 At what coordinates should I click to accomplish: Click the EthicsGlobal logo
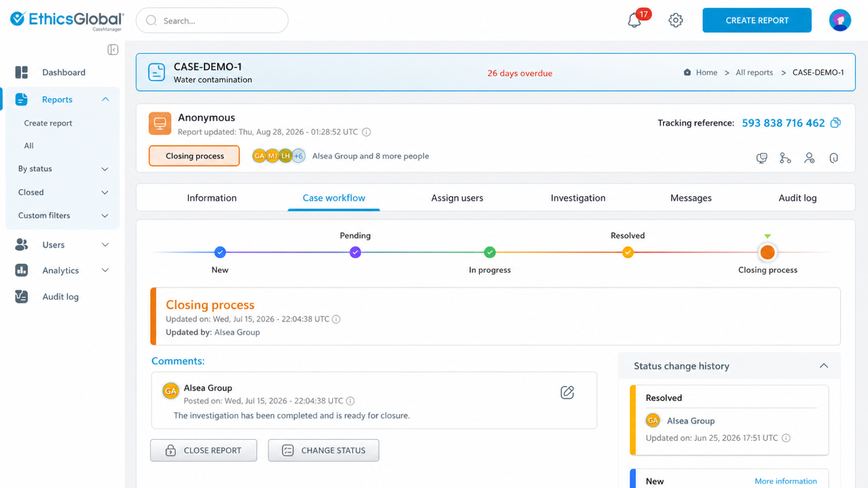point(67,21)
